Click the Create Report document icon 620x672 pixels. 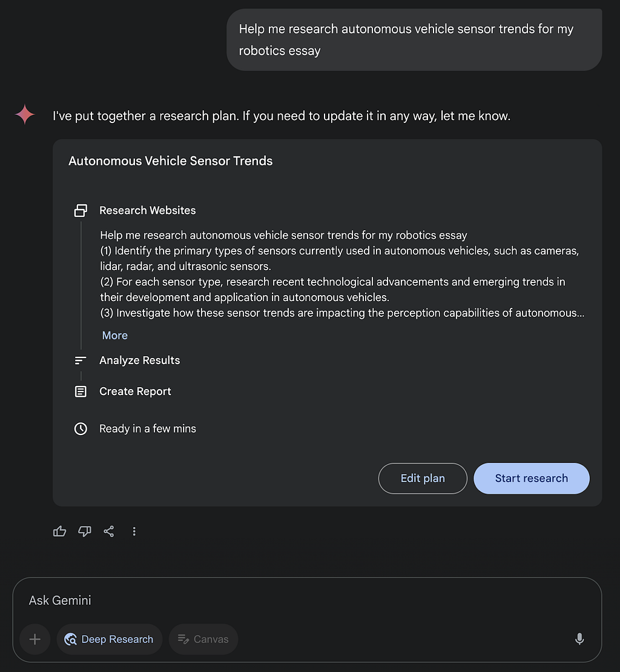coord(81,391)
